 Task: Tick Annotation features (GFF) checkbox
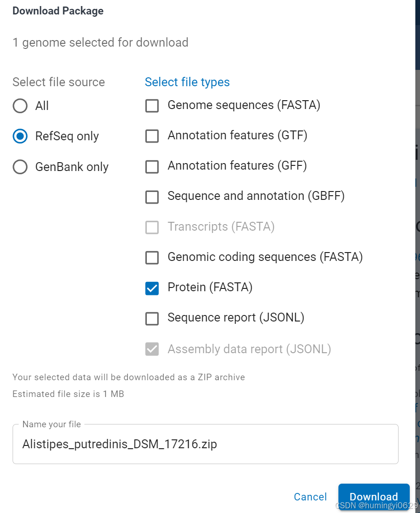[x=152, y=166]
